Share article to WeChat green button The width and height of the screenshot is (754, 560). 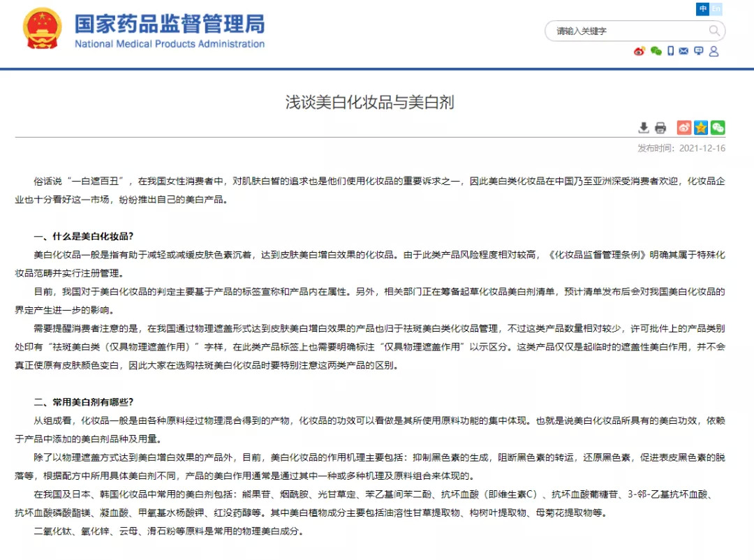(718, 128)
